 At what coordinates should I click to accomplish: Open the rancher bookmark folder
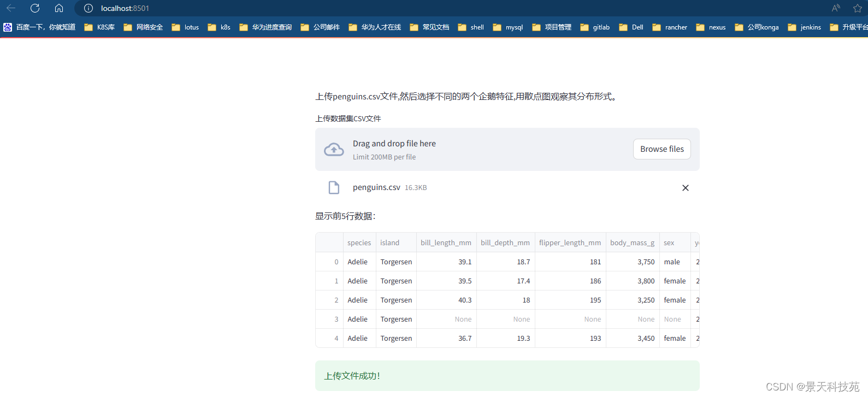pyautogui.click(x=670, y=27)
